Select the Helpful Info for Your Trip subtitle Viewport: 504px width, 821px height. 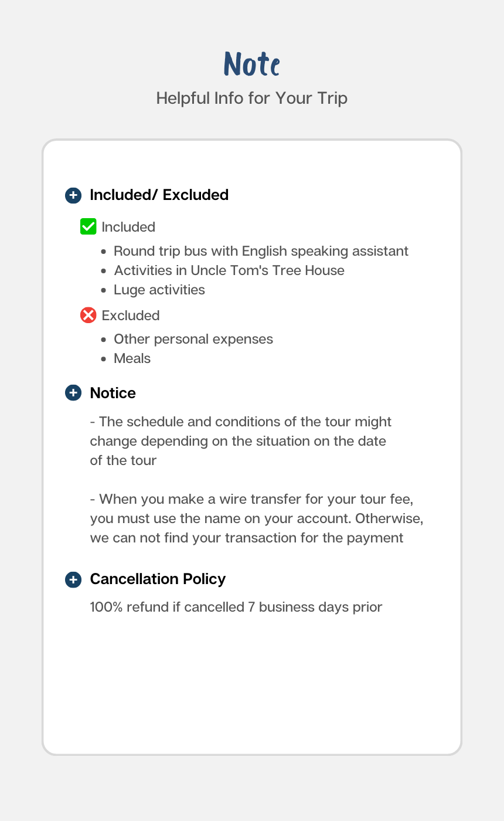point(251,98)
